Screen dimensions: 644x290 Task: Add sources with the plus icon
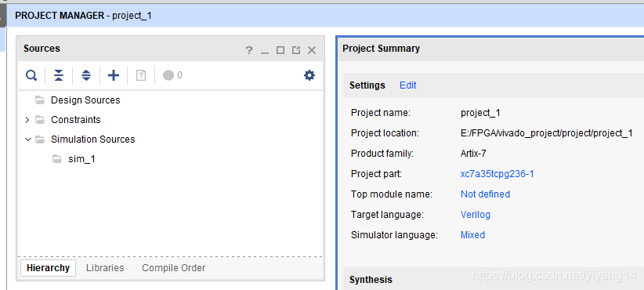114,75
